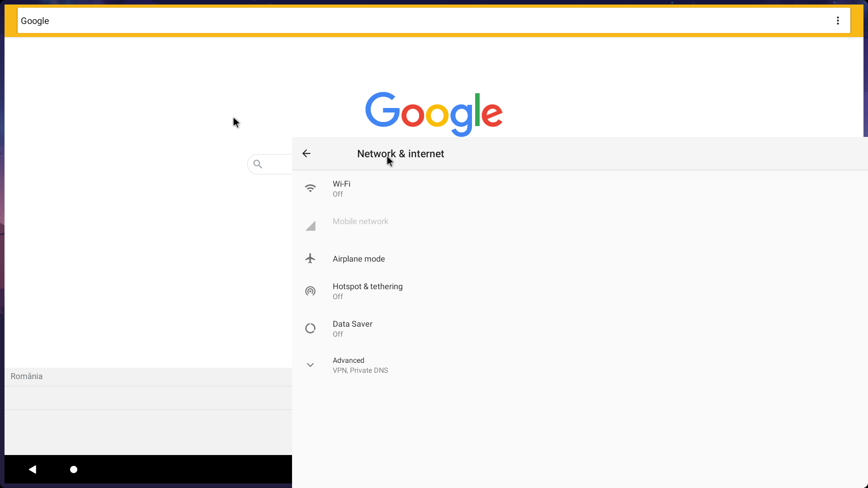Click the Hotspot & tethering icon
The width and height of the screenshot is (868, 488).
[x=311, y=291]
